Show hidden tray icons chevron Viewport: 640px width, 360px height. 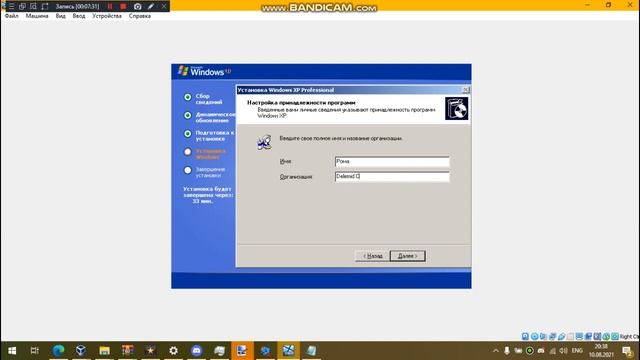tap(496, 351)
